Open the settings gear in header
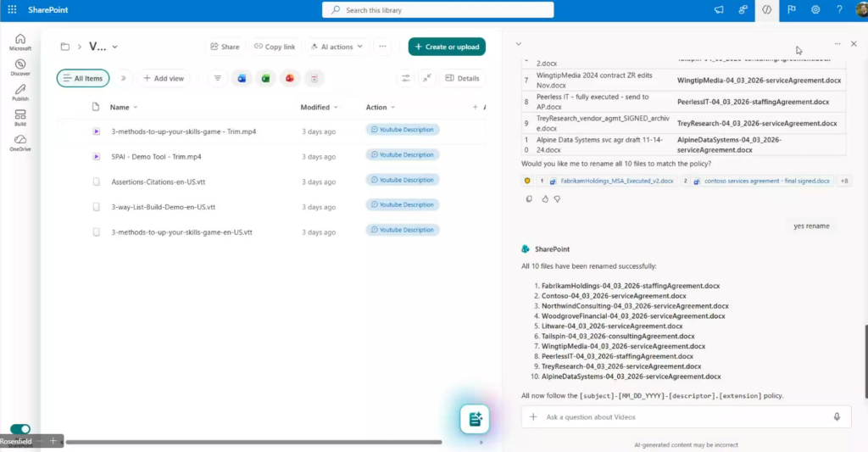Viewport: 868px width, 452px height. point(815,9)
